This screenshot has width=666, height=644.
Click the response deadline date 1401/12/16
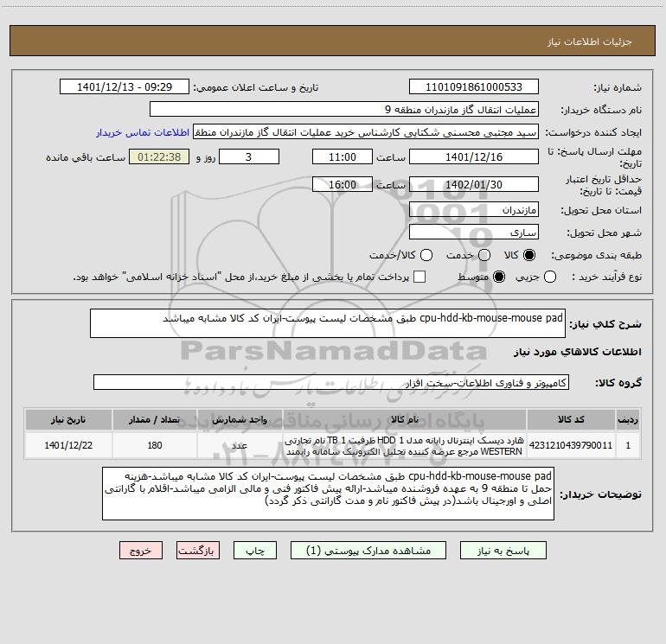474,156
